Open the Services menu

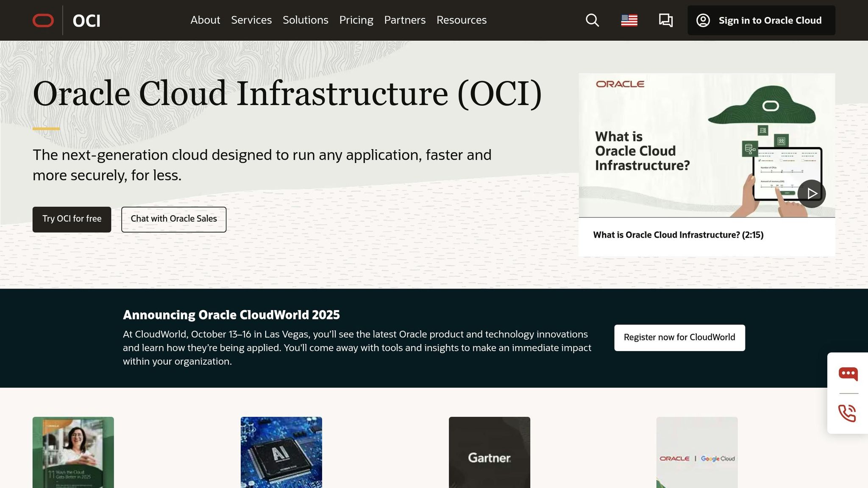(251, 20)
